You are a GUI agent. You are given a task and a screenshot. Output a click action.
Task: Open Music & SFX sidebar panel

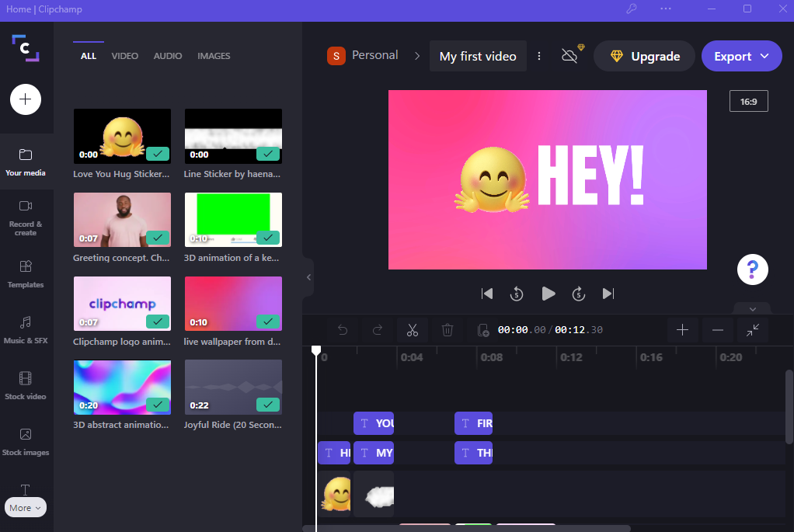[x=26, y=329]
